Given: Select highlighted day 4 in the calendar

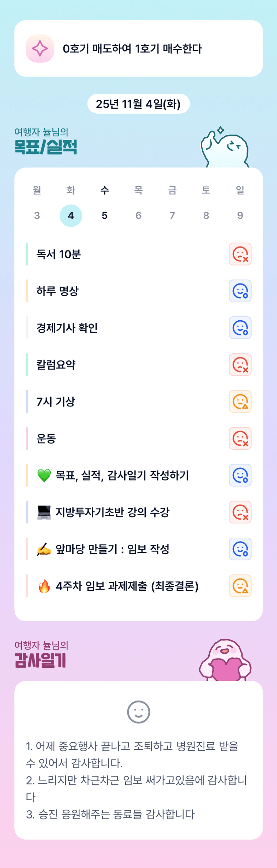Looking at the screenshot, I should click(71, 215).
